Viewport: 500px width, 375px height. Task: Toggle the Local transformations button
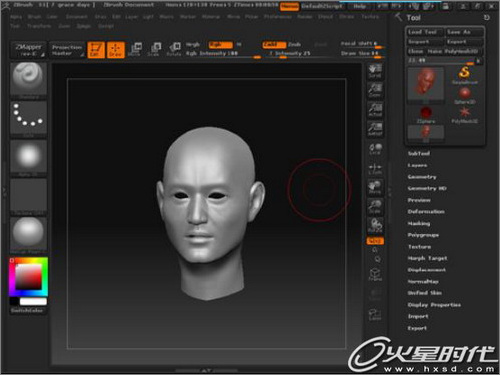point(375,149)
